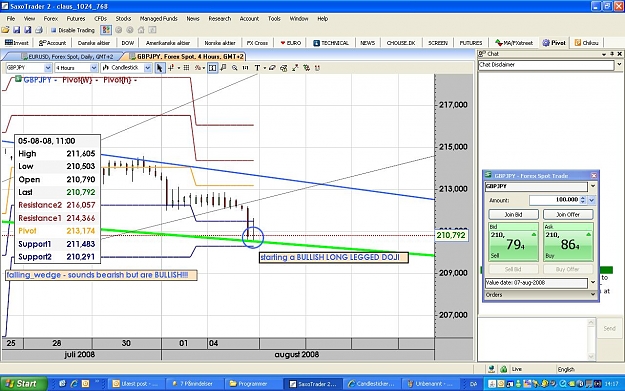Toggle the split-panel data window icon
Viewport: 625px width, 391px height.
point(212,68)
